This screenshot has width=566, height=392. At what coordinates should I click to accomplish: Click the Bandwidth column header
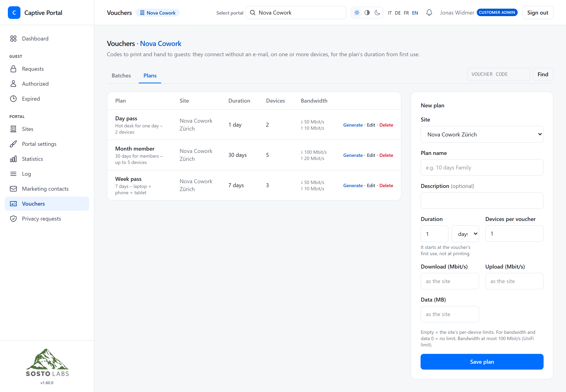point(314,101)
